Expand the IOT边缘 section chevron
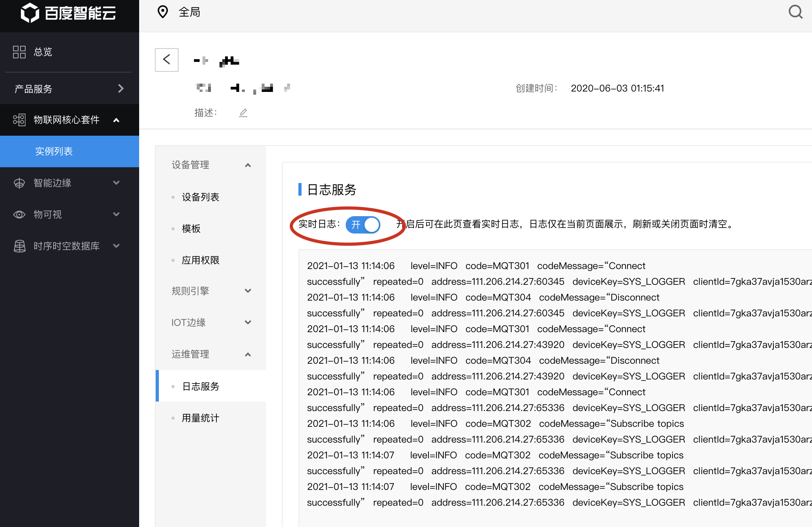Viewport: 812px width, 527px height. (x=248, y=322)
